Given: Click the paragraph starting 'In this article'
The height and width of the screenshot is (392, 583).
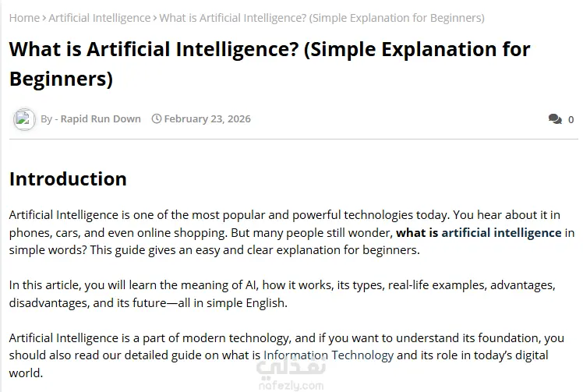Looking at the screenshot, I should click(x=282, y=294).
